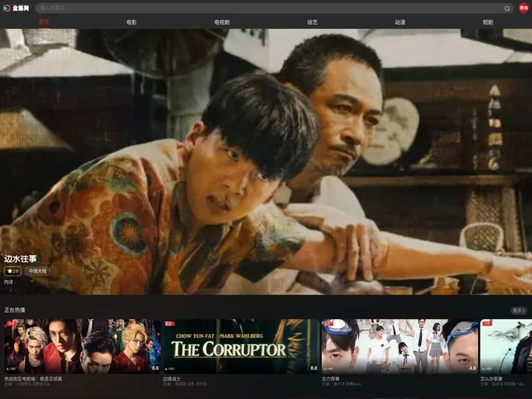Click the 边缘战士 title text
The width and height of the screenshot is (532, 399).
pyautogui.click(x=171, y=378)
